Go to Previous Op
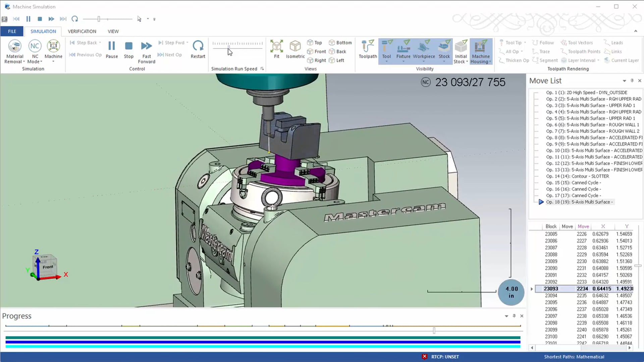Viewport: 644px width, 362px height. pos(85,55)
